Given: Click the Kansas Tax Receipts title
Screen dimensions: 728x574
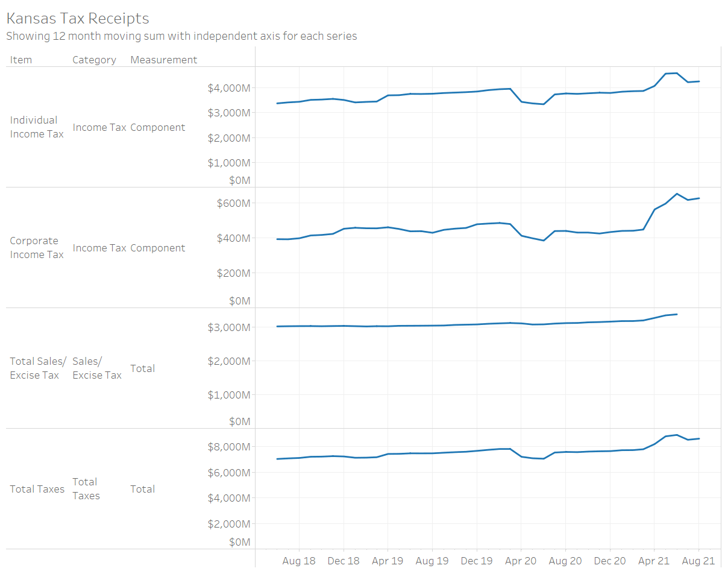Looking at the screenshot, I should (x=77, y=18).
